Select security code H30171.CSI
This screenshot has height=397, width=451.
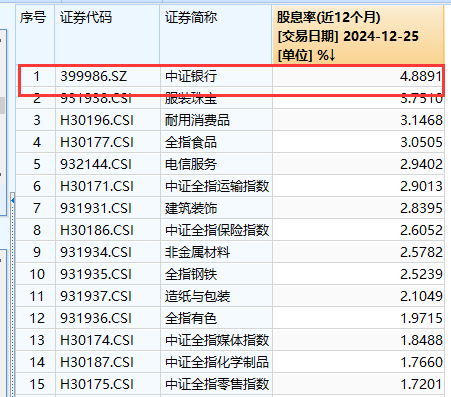tap(97, 186)
